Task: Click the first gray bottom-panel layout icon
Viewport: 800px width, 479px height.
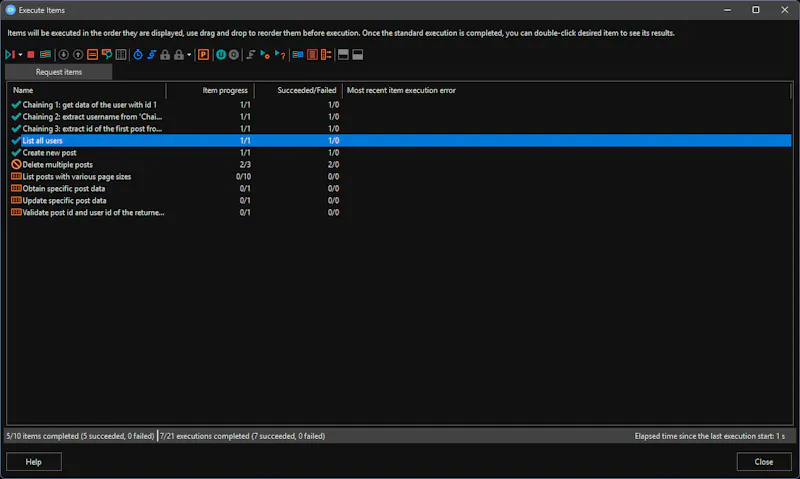Action: tap(343, 55)
